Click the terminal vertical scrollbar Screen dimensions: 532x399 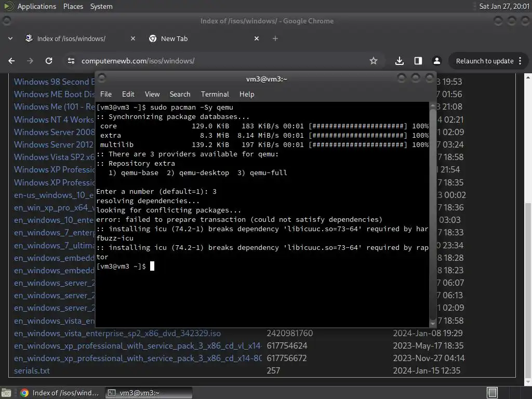coord(433,214)
